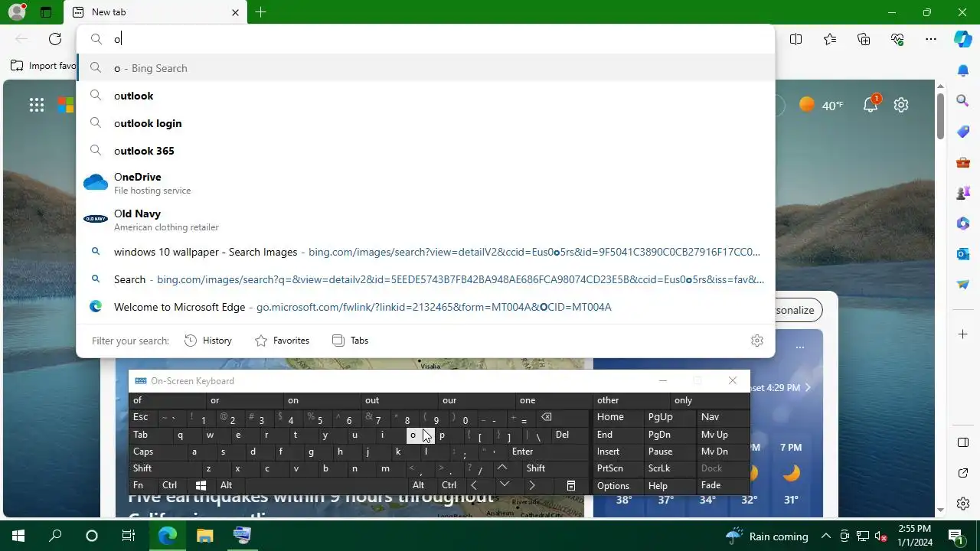This screenshot has height=551, width=980.
Task: Open page settings gear on new tab
Action: [901, 105]
